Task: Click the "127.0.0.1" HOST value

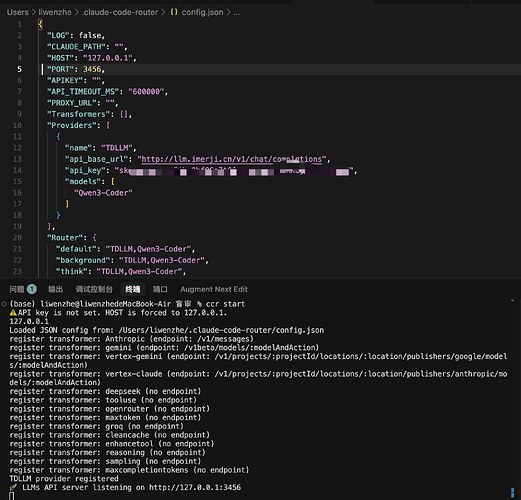Action: (x=108, y=58)
